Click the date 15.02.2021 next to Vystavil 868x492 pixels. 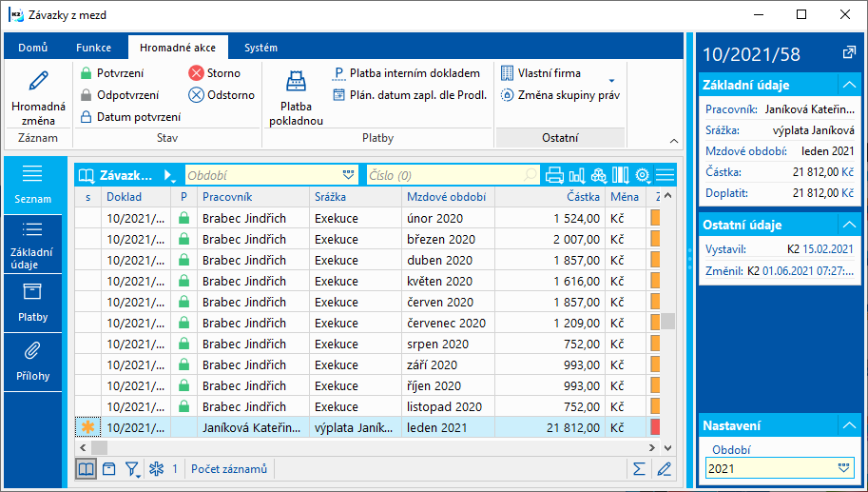point(828,249)
